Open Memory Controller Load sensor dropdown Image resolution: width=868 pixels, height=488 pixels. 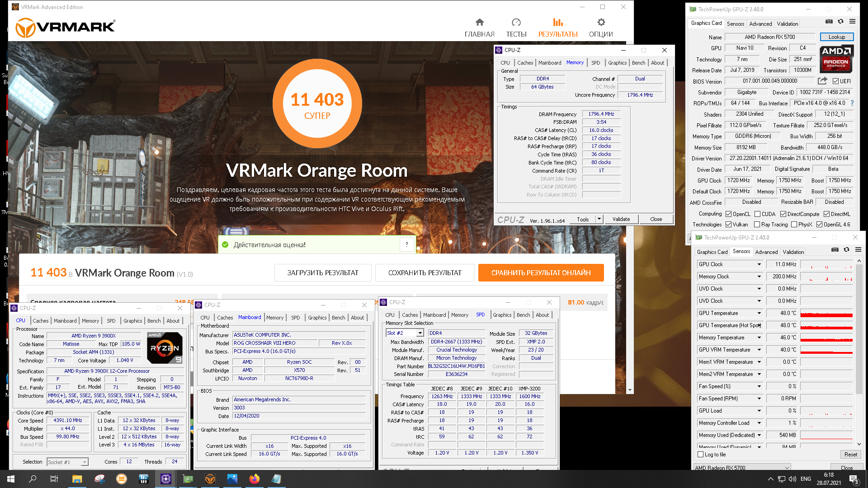(759, 423)
